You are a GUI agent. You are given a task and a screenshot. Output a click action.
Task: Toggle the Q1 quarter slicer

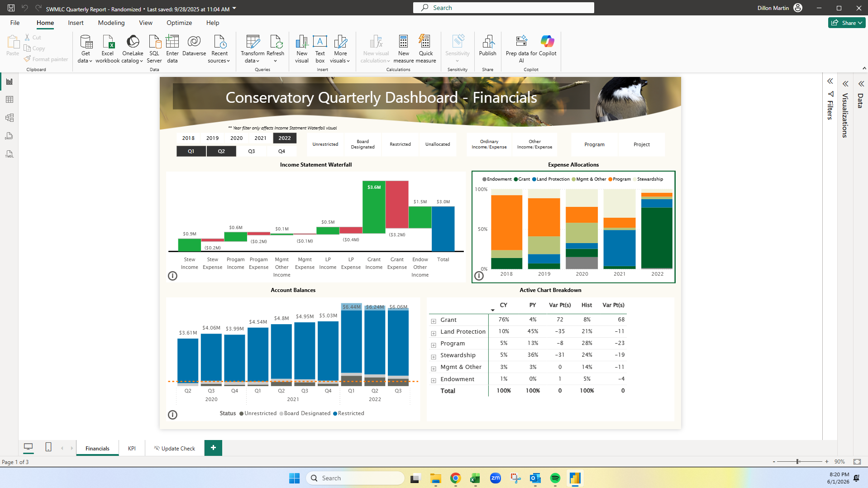pos(191,151)
